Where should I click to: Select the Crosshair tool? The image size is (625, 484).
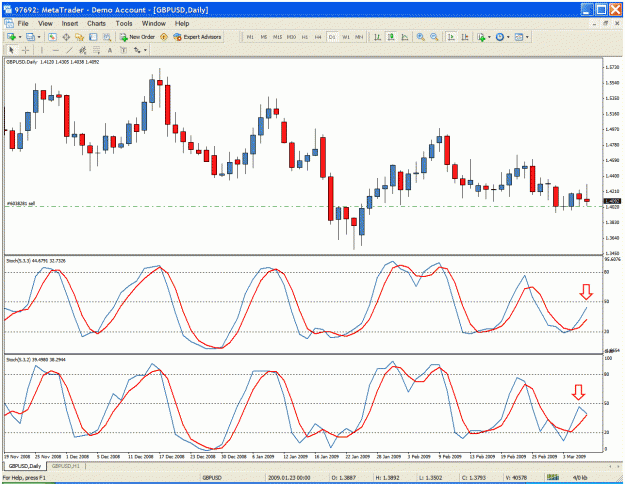coord(26,50)
